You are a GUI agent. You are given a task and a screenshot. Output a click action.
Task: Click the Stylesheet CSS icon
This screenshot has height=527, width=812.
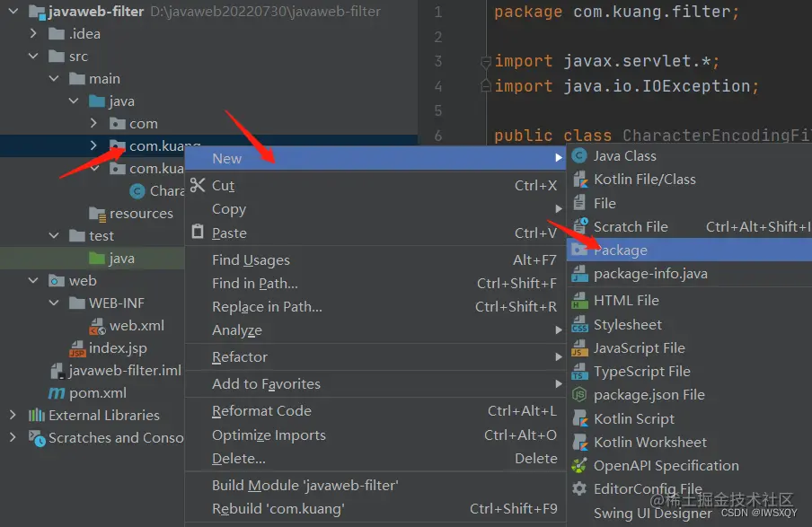click(579, 324)
